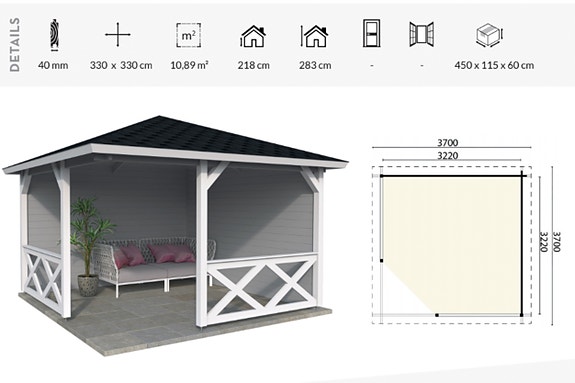Select the '10,89 m²' area value
The width and height of the screenshot is (575, 383).
(189, 65)
